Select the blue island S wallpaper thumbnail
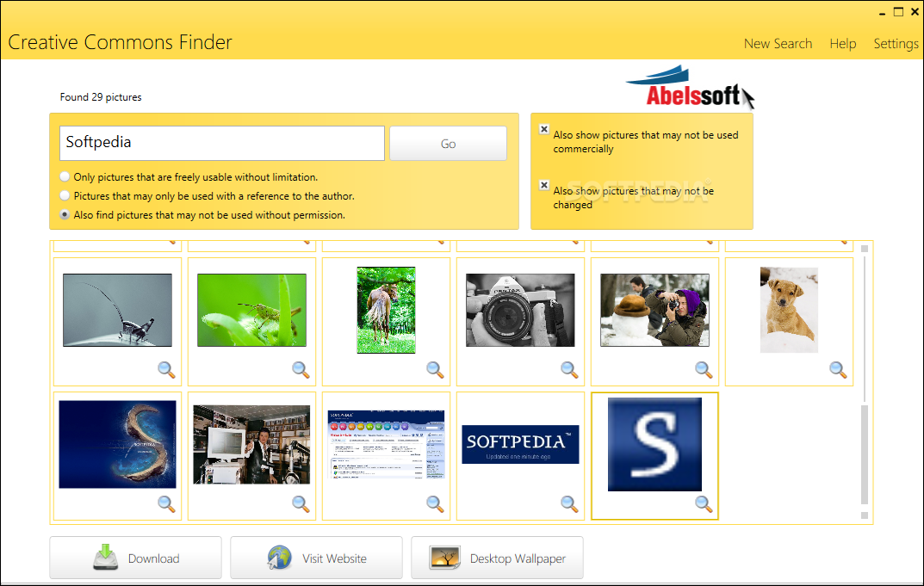Image resolution: width=924 pixels, height=586 pixels. pos(117,444)
